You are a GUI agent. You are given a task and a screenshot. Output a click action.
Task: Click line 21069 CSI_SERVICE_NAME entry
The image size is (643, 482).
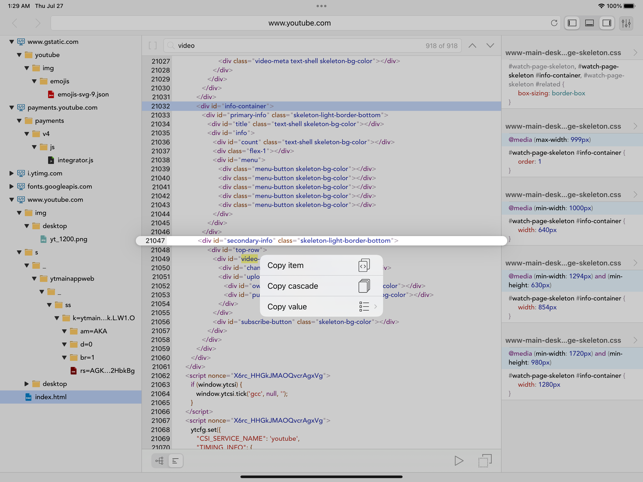pos(322,439)
